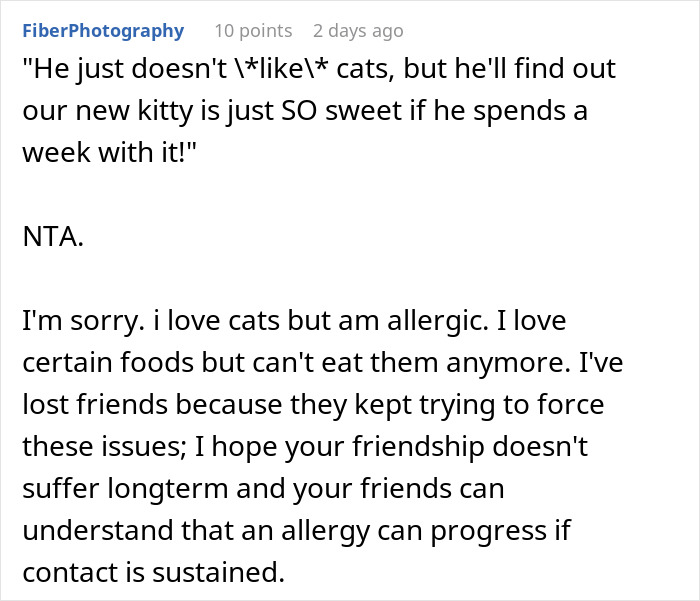Click the 10 points score
700x601 pixels.
tap(253, 31)
